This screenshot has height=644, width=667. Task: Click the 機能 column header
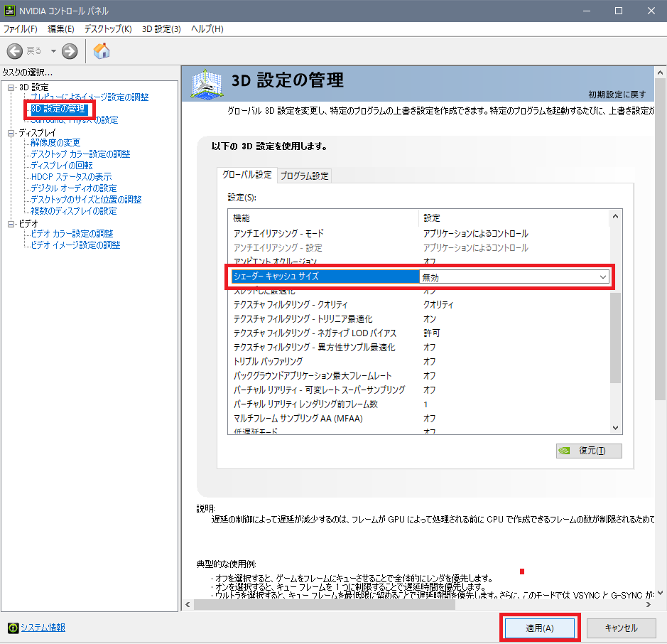323,218
